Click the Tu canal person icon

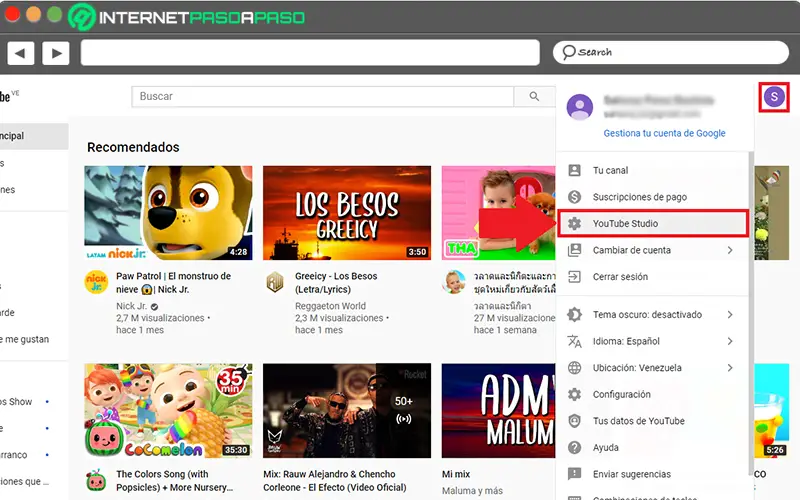pyautogui.click(x=574, y=170)
